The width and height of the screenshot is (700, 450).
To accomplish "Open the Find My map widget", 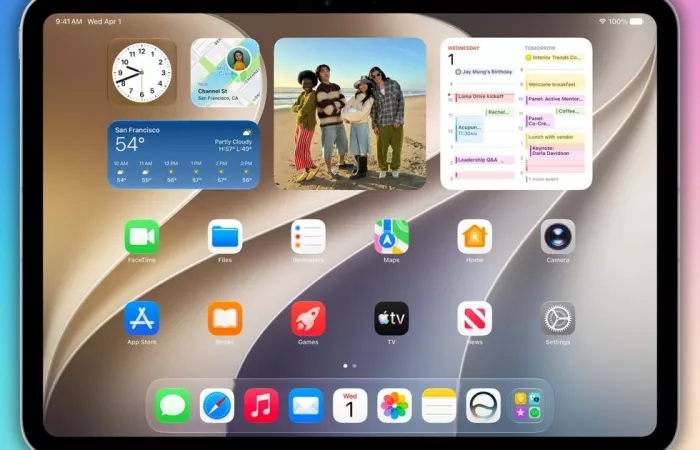I will [x=225, y=72].
